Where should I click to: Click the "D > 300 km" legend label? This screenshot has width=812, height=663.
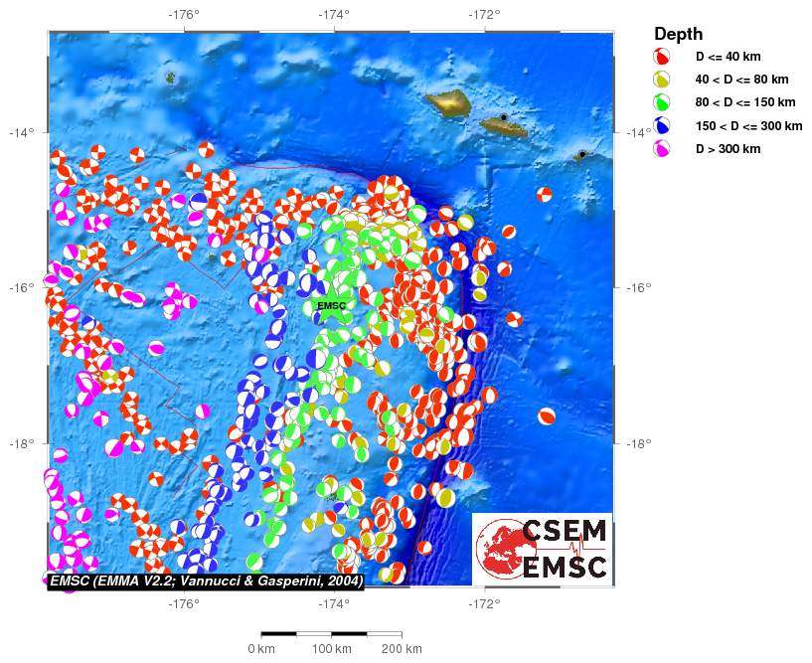click(728, 148)
